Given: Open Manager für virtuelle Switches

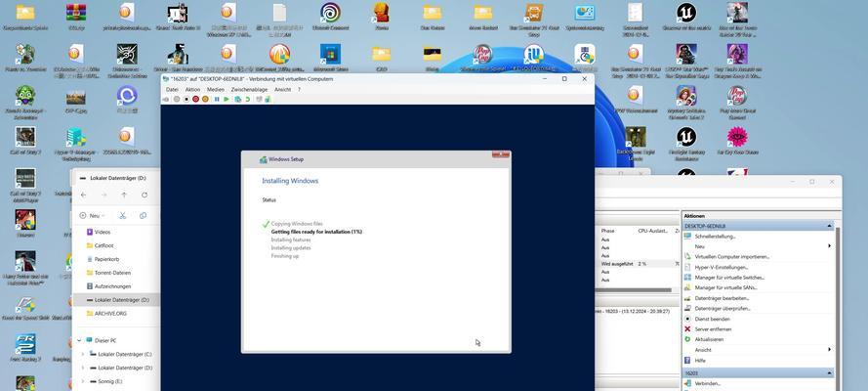Looking at the screenshot, I should pyautogui.click(x=729, y=277).
